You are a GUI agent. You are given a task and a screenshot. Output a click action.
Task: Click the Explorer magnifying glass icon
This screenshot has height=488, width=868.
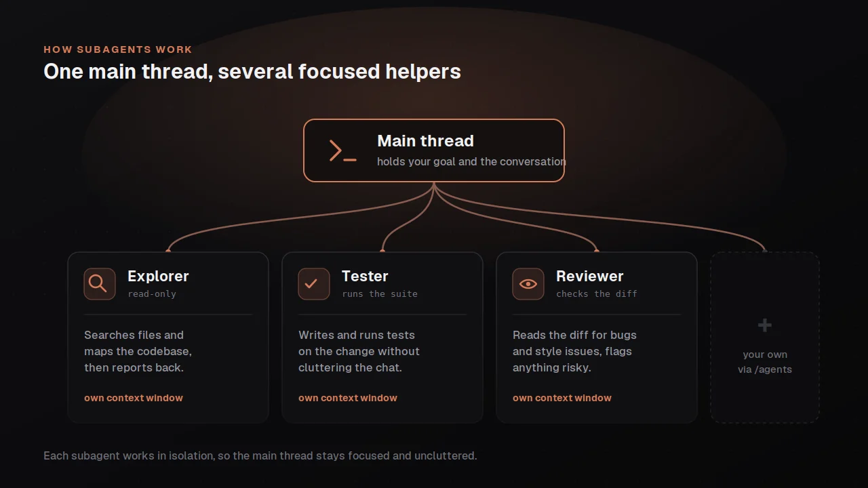[x=100, y=284]
